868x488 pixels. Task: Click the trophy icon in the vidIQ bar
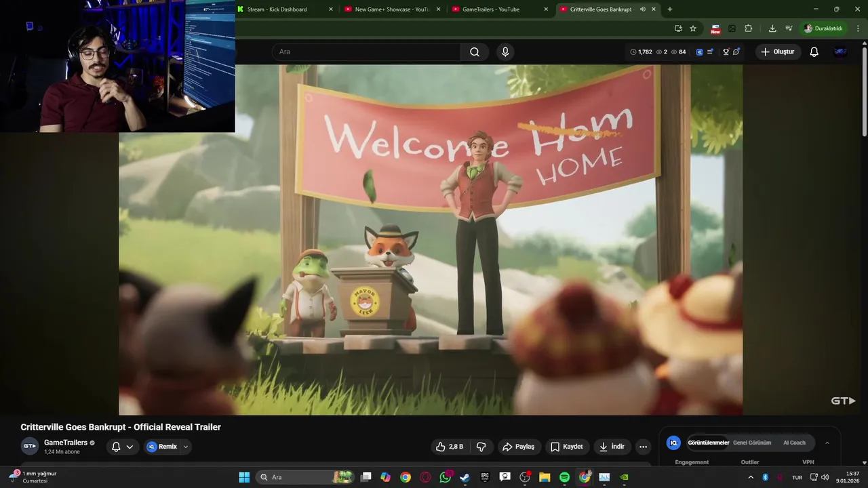726,52
